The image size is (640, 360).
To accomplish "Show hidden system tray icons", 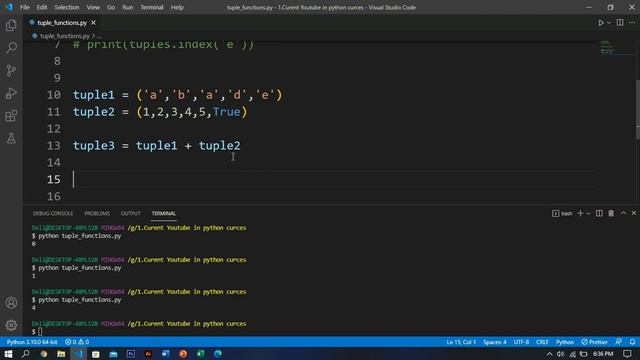I will click(549, 354).
